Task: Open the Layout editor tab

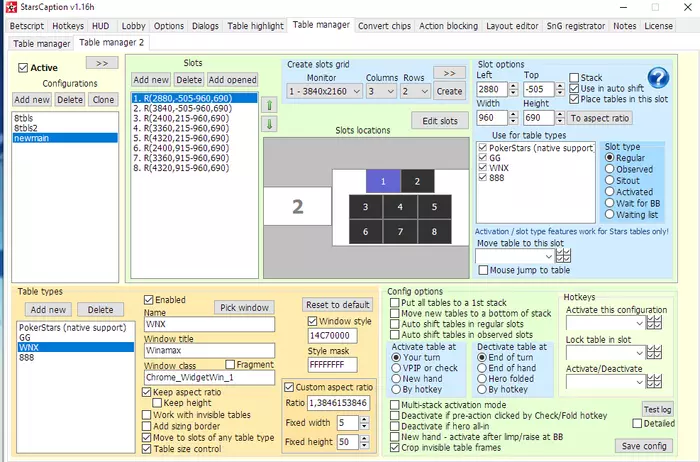Action: point(512,26)
